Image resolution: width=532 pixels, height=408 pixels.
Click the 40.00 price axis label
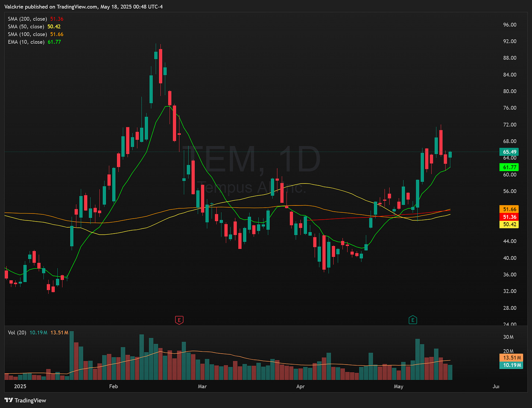(510, 258)
